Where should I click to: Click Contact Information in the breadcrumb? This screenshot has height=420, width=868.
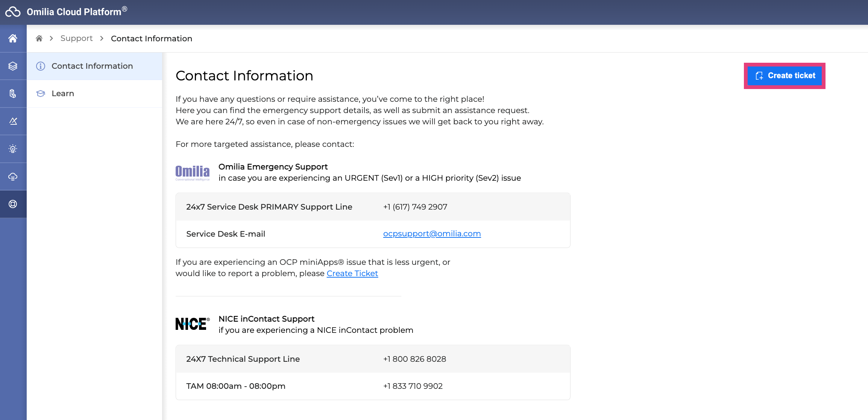pyautogui.click(x=152, y=38)
